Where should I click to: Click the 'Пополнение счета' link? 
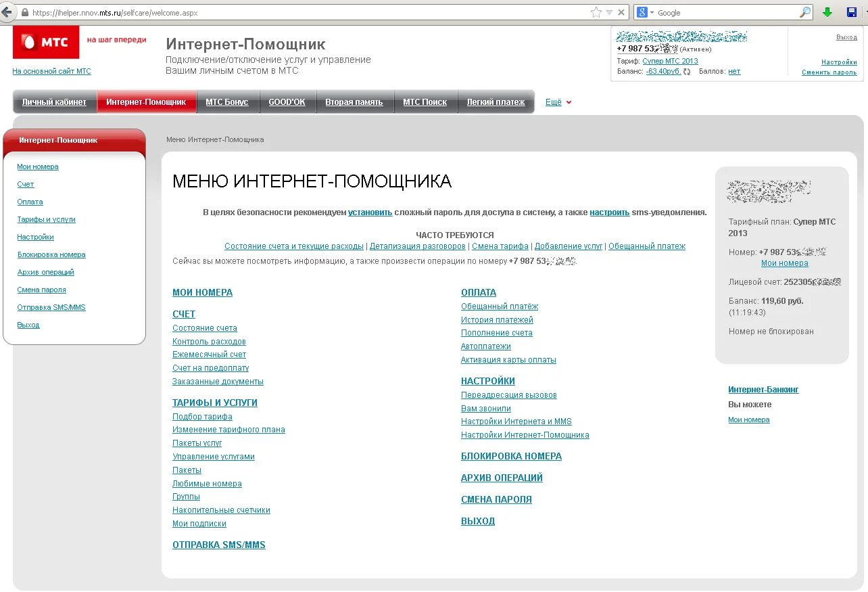[x=497, y=333]
